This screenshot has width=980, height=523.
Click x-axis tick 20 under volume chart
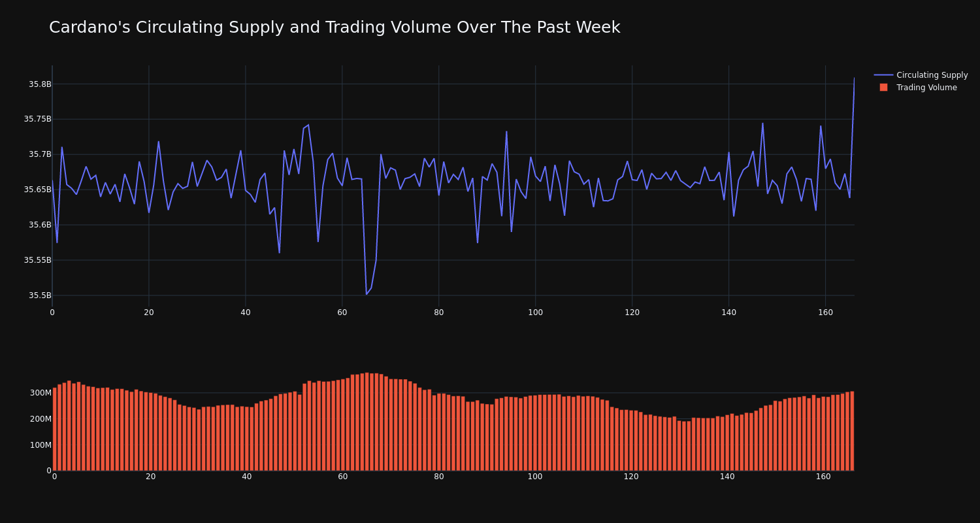[x=151, y=477]
